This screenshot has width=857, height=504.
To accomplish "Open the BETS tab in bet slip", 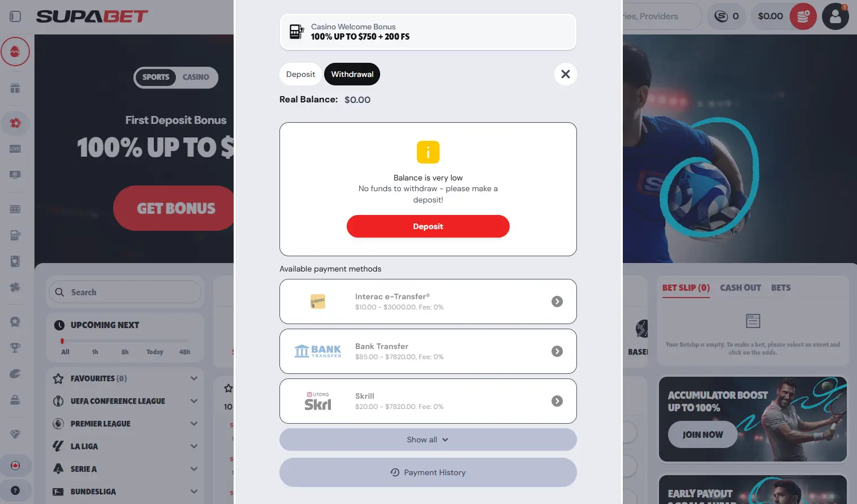I will click(781, 288).
